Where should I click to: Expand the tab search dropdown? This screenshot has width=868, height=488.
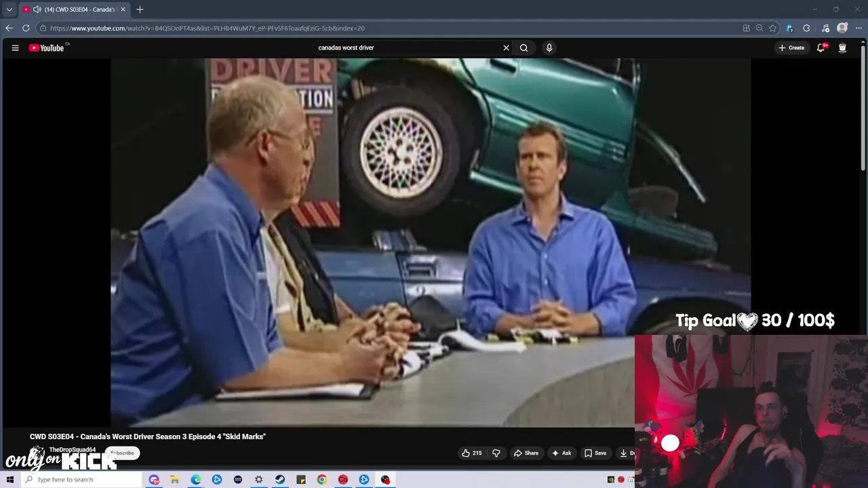(x=9, y=9)
